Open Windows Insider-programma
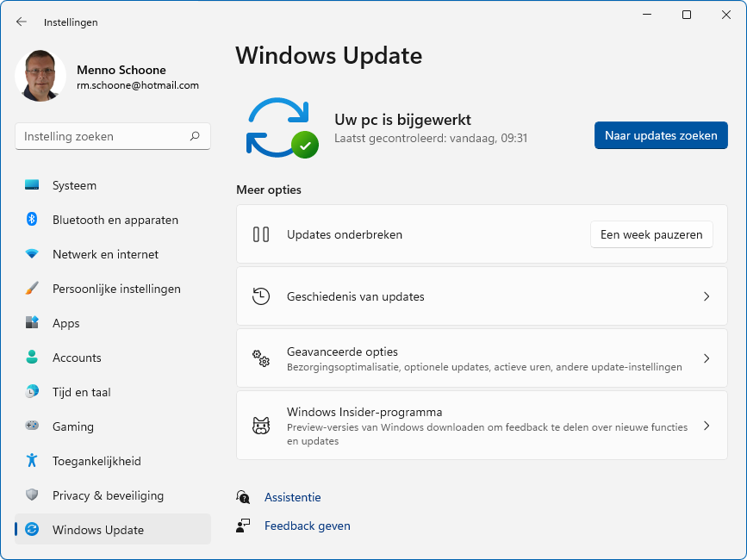 482,426
